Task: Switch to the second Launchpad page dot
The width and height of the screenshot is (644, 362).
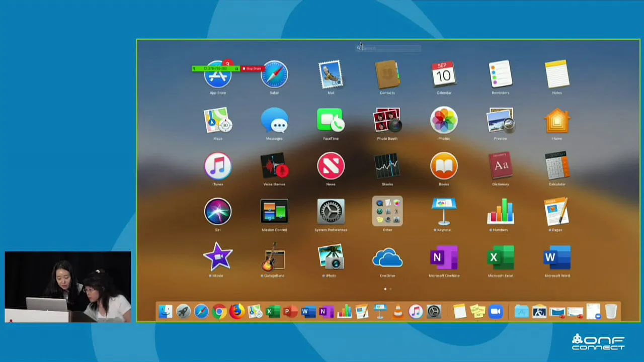Action: tap(390, 289)
